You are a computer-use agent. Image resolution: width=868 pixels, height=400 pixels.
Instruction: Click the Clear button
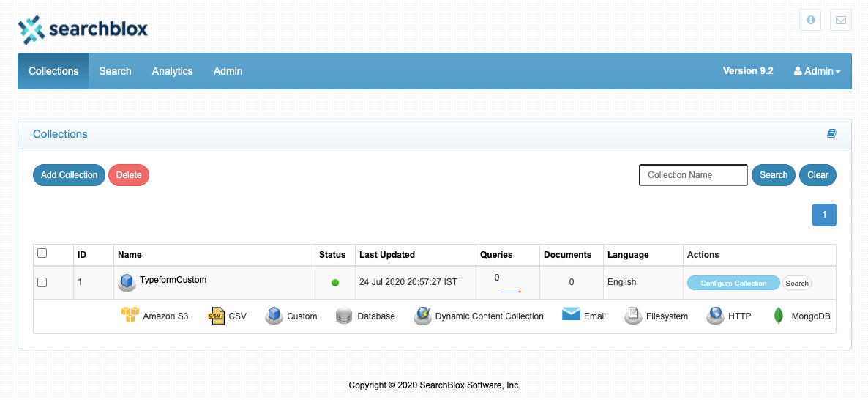tap(818, 175)
